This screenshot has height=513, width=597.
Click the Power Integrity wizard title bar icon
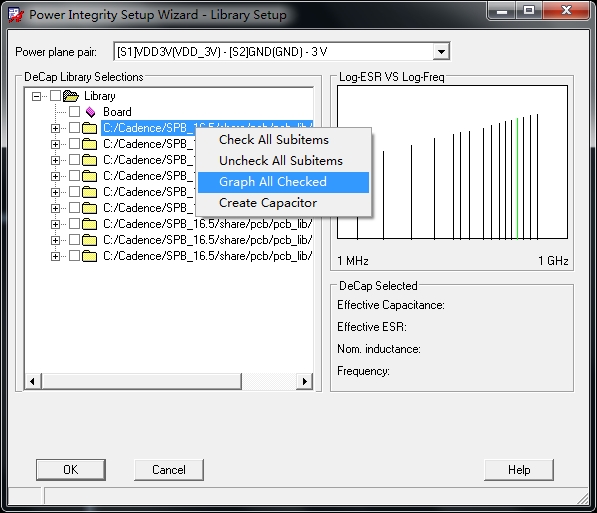[x=16, y=15]
